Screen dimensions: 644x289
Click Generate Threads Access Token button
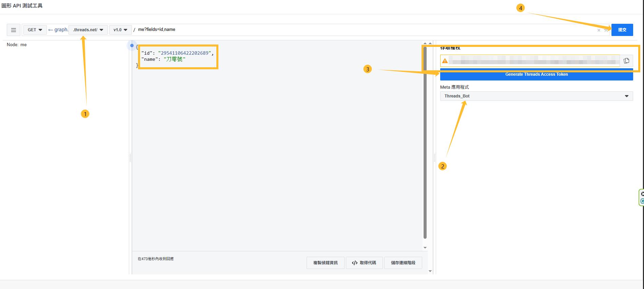[x=536, y=74]
